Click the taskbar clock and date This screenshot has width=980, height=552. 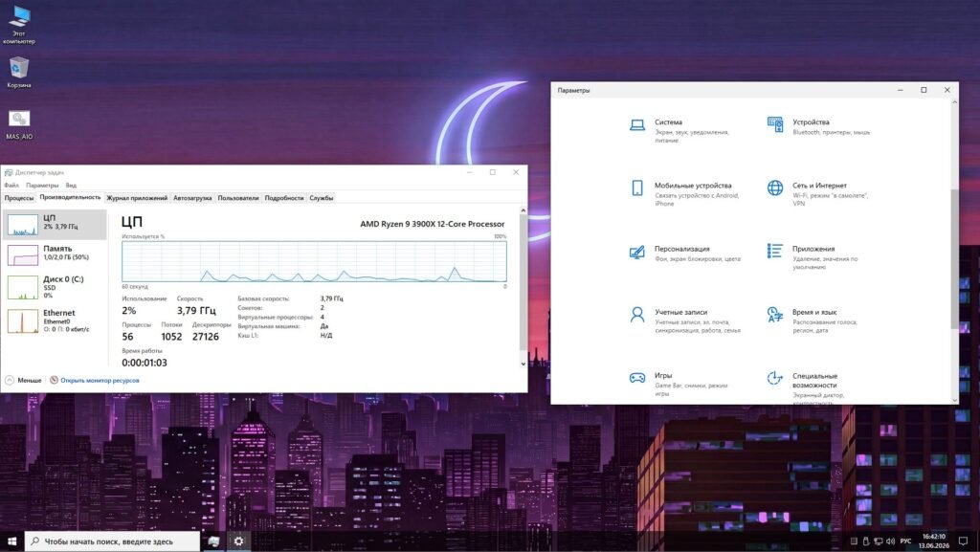coord(934,541)
